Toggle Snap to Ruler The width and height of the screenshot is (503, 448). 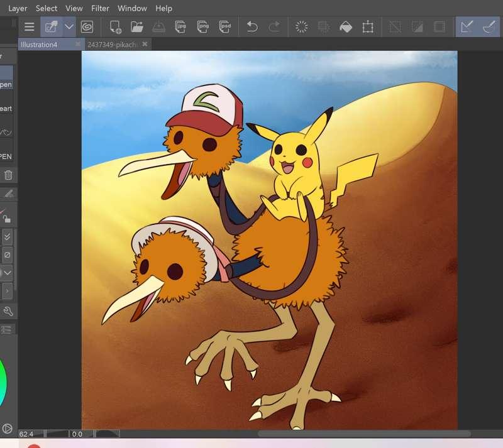[467, 26]
